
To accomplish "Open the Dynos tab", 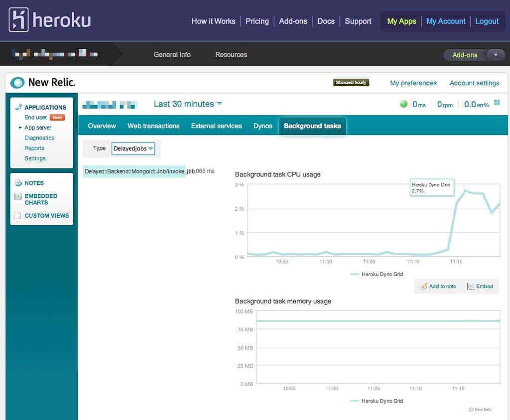I will click(x=263, y=126).
